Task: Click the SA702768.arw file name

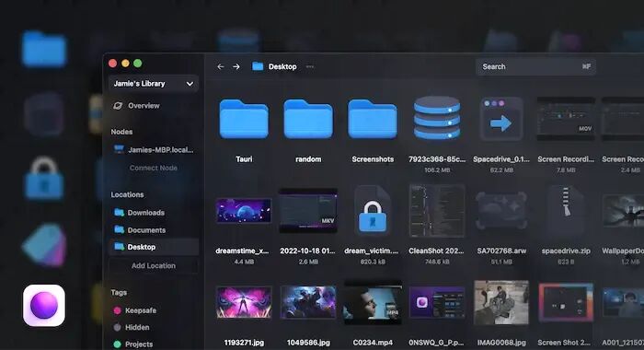Action: (x=501, y=251)
